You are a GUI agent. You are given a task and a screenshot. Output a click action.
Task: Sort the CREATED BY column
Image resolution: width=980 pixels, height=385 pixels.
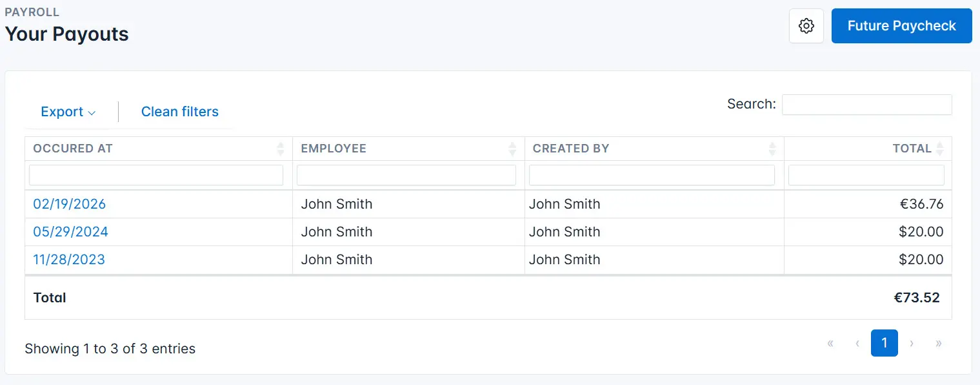tap(773, 148)
